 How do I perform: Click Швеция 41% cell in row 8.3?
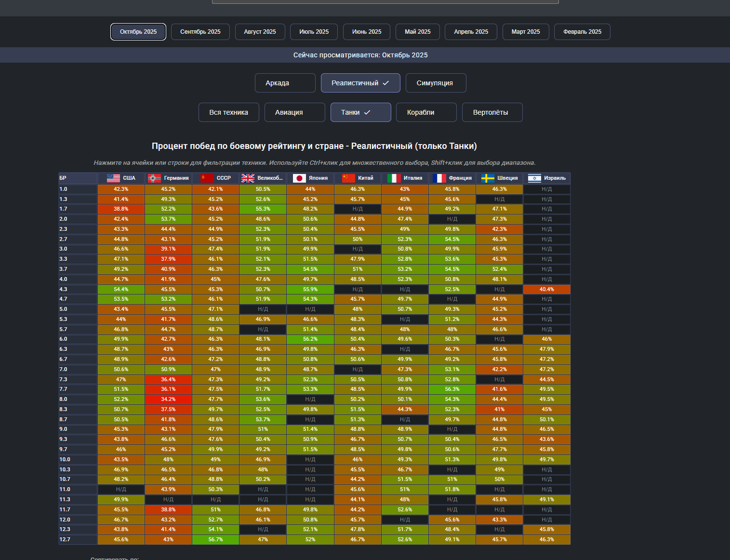500,410
